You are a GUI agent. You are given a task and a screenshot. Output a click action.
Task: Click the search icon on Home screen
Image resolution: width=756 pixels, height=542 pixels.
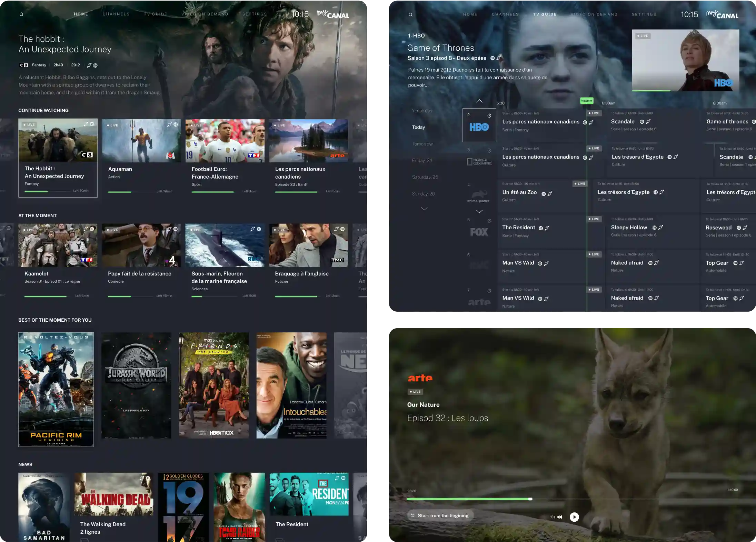(21, 14)
